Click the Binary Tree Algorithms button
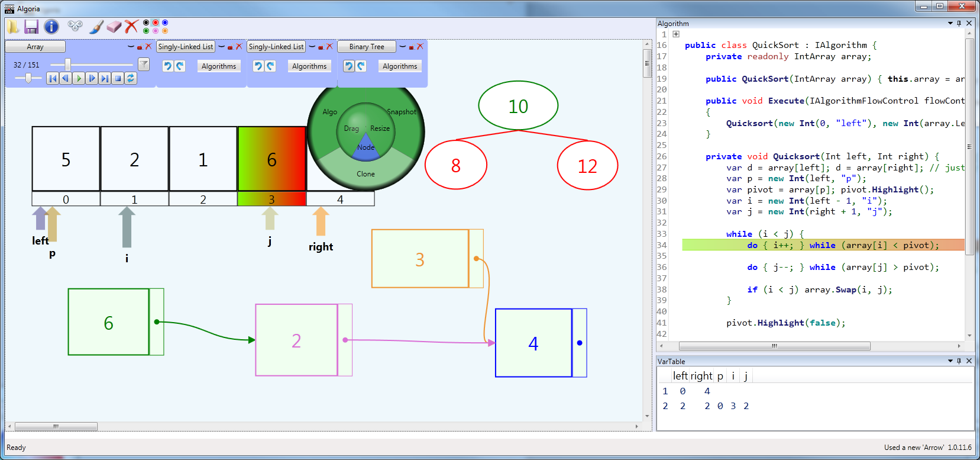The image size is (980, 460). tap(400, 66)
